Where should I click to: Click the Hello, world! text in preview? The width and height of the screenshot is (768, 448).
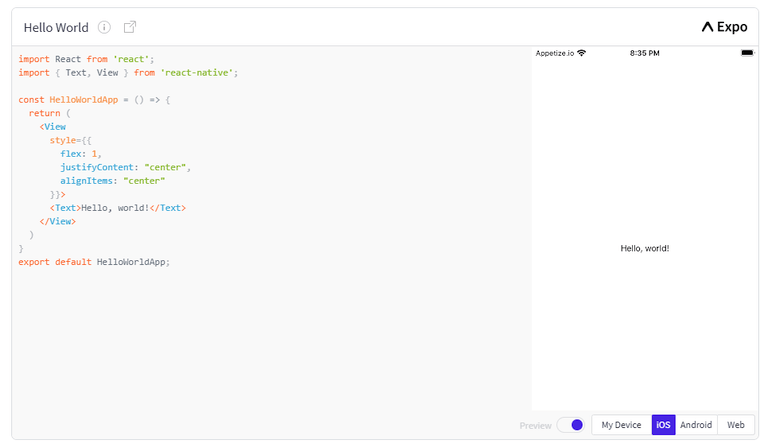click(x=645, y=248)
